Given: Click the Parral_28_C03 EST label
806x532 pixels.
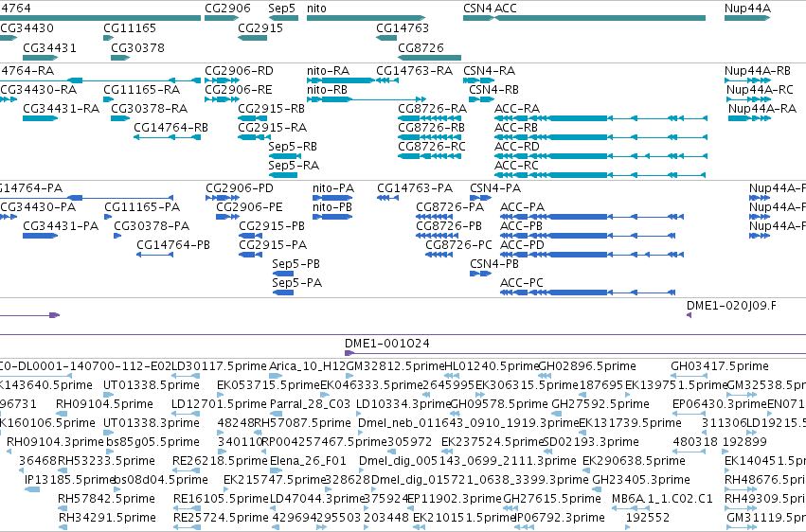Looking at the screenshot, I should (x=310, y=404).
